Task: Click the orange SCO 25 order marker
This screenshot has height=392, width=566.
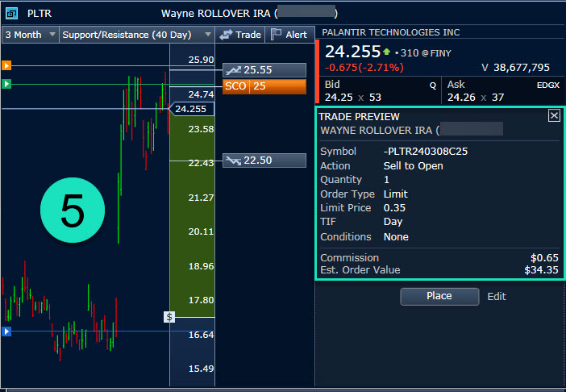Action: tap(264, 86)
